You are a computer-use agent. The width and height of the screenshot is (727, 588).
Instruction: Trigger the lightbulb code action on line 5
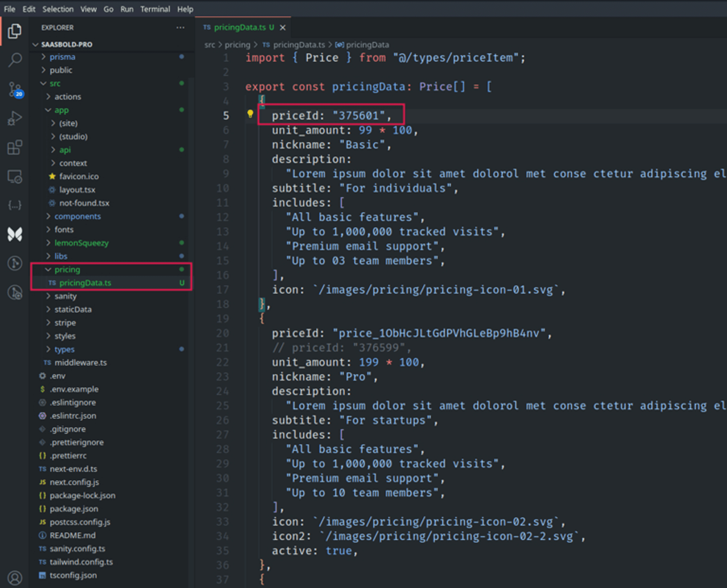[250, 115]
